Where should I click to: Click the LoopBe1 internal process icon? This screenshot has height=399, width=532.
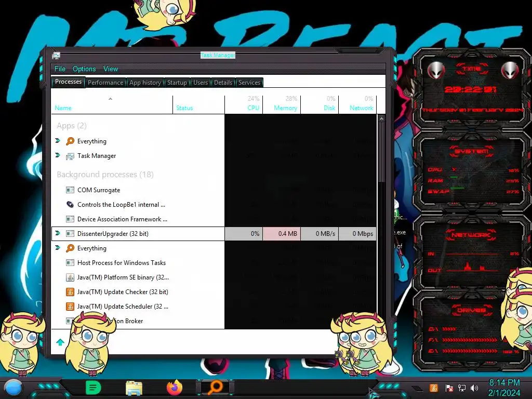click(70, 205)
